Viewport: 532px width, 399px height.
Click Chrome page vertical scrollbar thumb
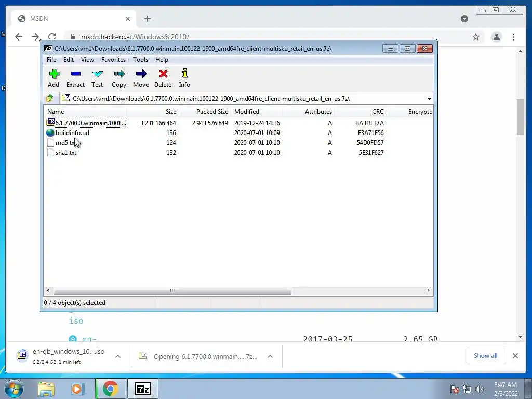tap(520, 116)
